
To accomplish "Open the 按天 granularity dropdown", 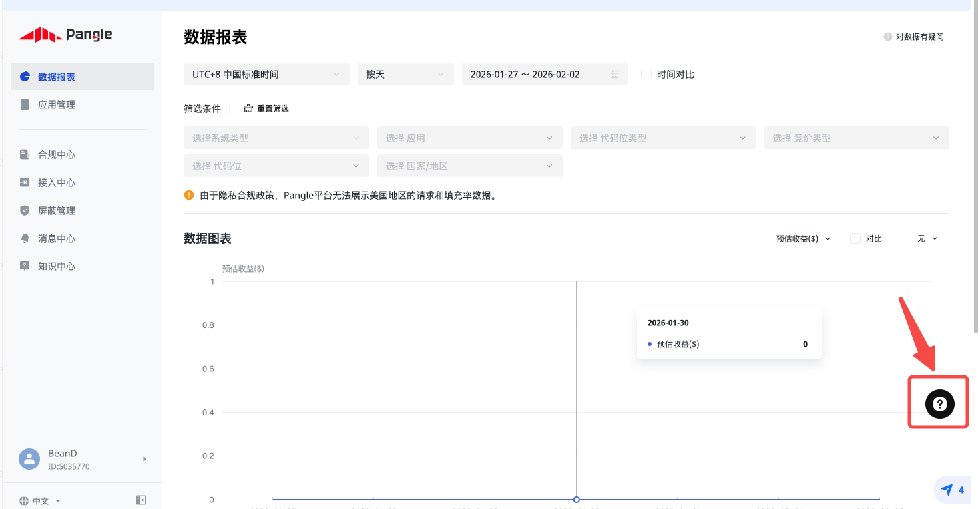I will [405, 75].
